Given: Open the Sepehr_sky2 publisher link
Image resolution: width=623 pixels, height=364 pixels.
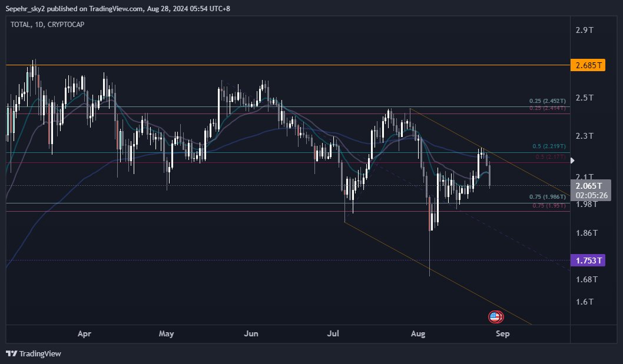Looking at the screenshot, I should 26,8.
